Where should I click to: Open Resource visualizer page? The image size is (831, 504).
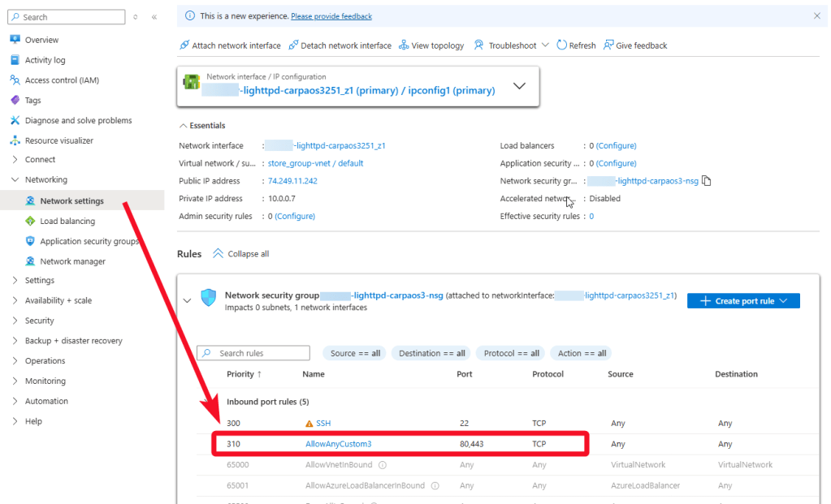(x=58, y=140)
